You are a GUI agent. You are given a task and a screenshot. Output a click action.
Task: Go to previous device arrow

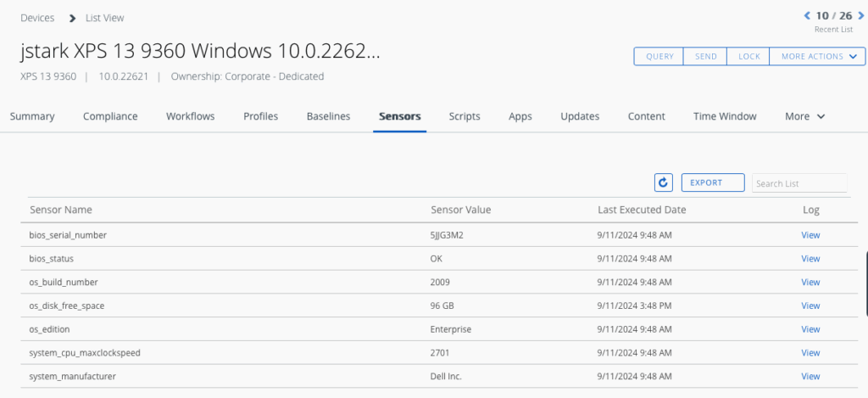[807, 15]
